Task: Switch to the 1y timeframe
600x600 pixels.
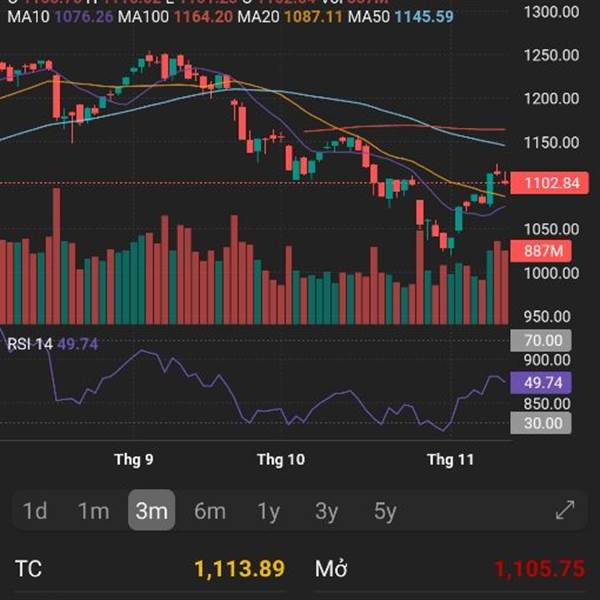Action: 268,511
